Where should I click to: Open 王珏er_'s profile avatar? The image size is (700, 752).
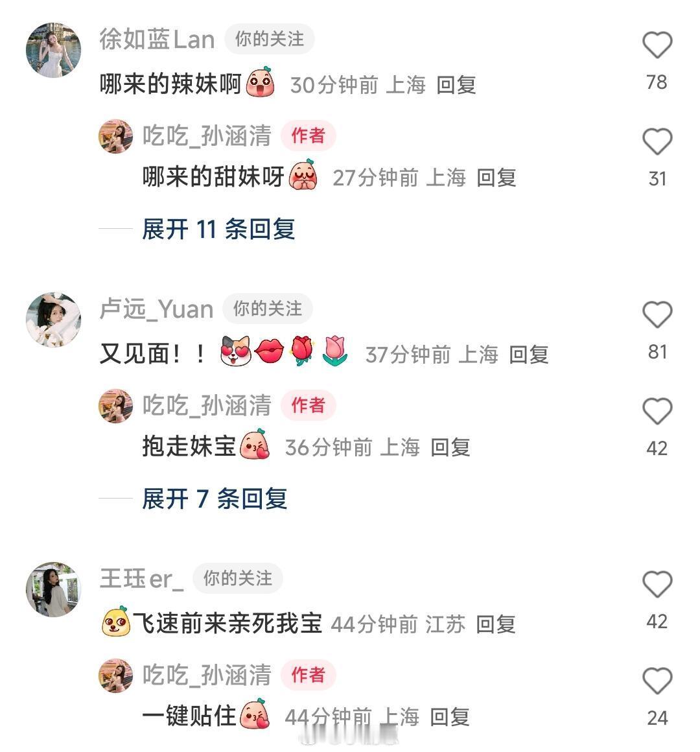(53, 589)
